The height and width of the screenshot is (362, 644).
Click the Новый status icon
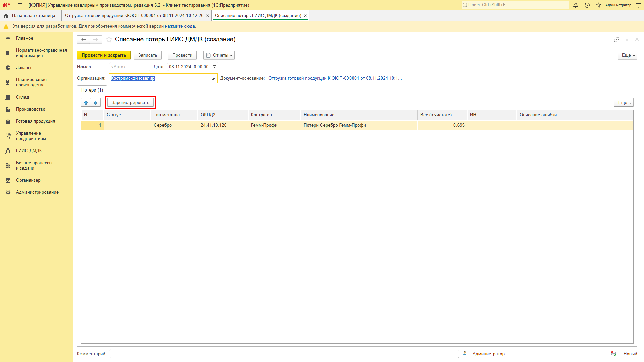point(613,354)
